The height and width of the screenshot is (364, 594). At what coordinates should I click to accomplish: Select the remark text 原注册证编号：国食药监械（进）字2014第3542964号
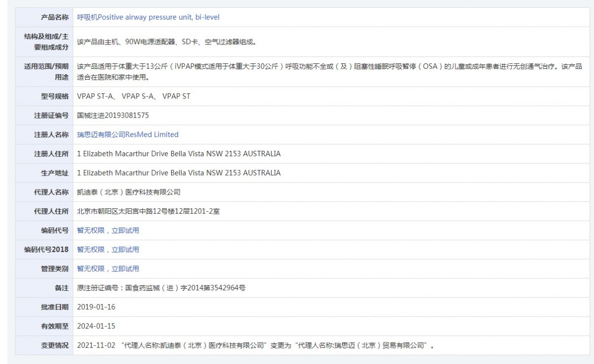pyautogui.click(x=161, y=288)
